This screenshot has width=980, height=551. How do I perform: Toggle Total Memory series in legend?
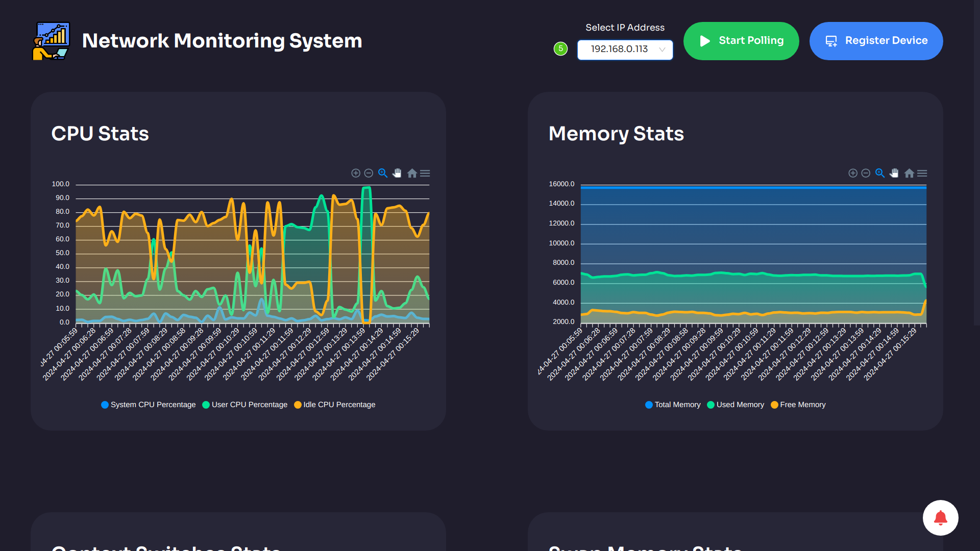click(673, 405)
